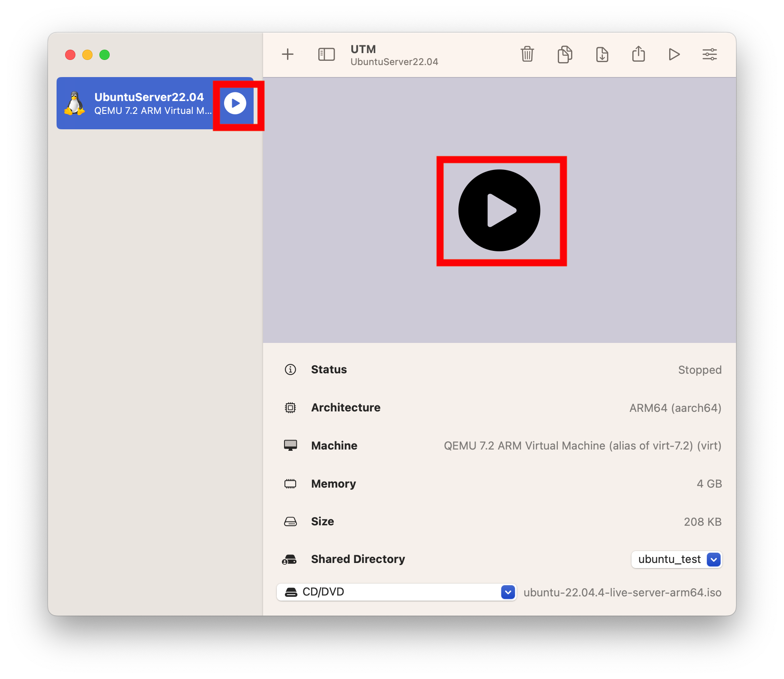This screenshot has width=784, height=679.
Task: Click the Size disk icon
Action: [x=290, y=521]
